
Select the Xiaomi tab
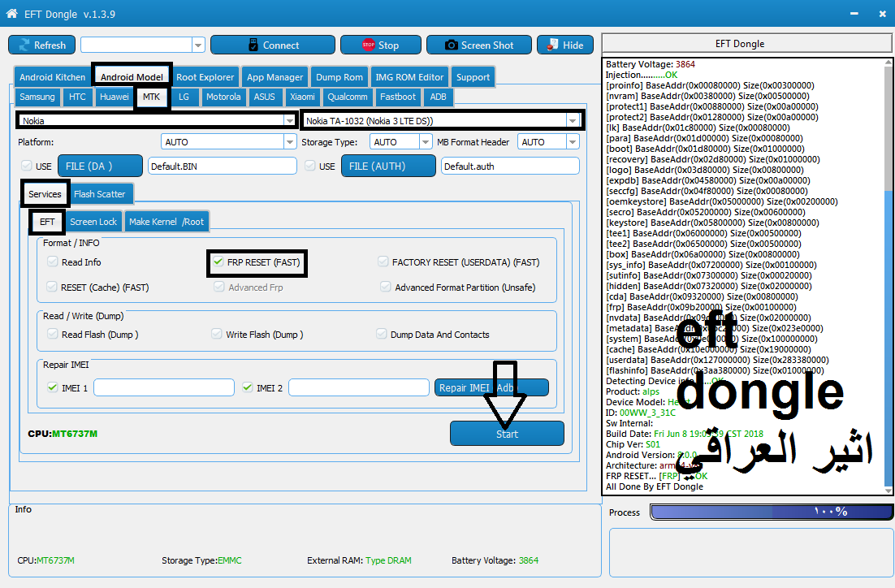point(302,97)
